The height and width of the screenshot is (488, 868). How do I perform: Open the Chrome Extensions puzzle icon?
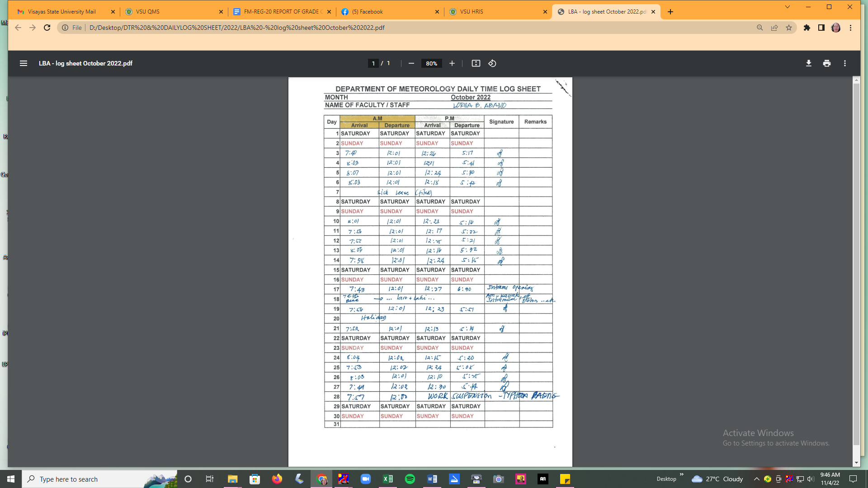tap(807, 28)
